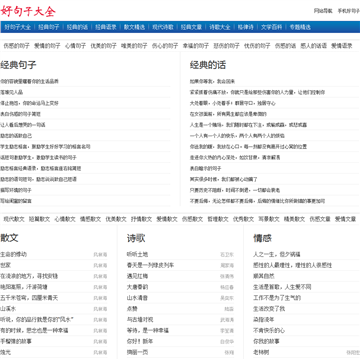Select the 唯美的句子 category link
Screen dimensions: 360x360
coord(134,46)
